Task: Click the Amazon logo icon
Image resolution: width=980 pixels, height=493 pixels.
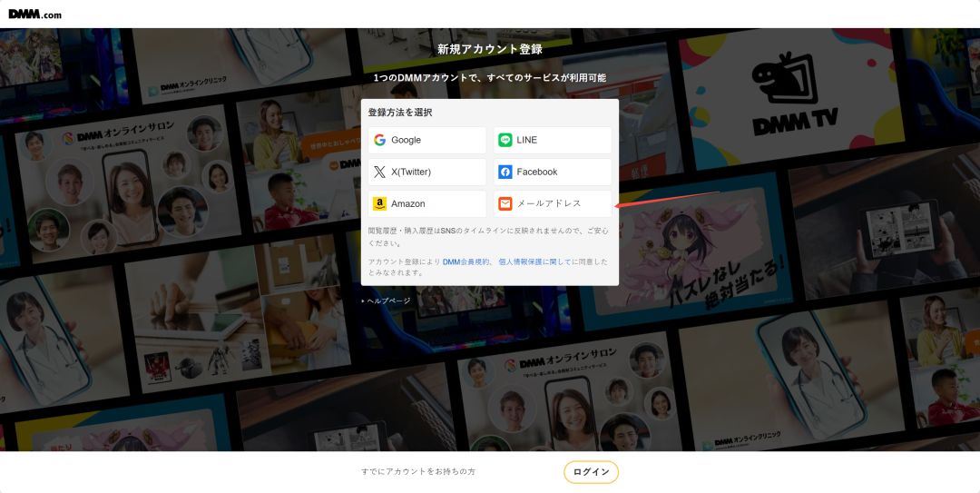Action: coord(379,204)
